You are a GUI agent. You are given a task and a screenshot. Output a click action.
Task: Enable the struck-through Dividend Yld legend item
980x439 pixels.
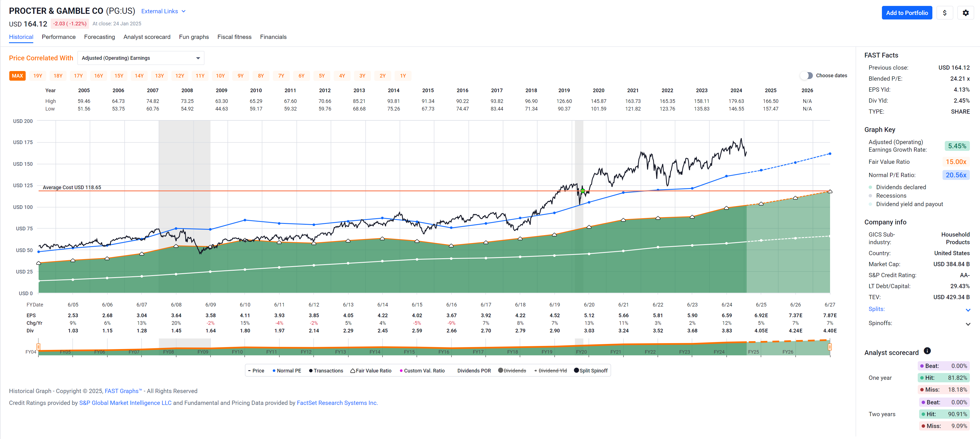click(550, 370)
